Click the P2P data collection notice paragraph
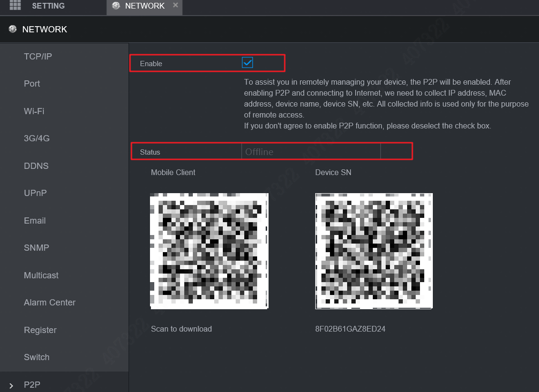The image size is (539, 392). [x=386, y=104]
